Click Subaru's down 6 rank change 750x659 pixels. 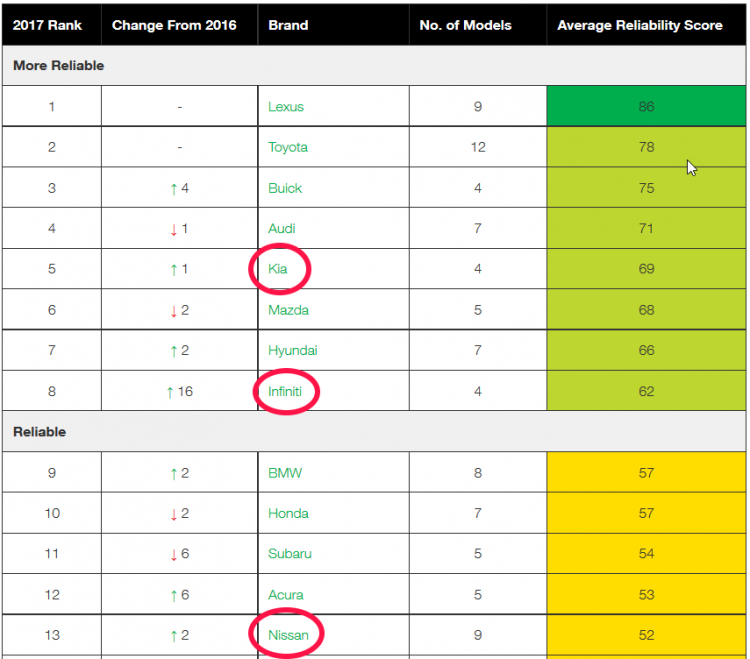pos(179,554)
